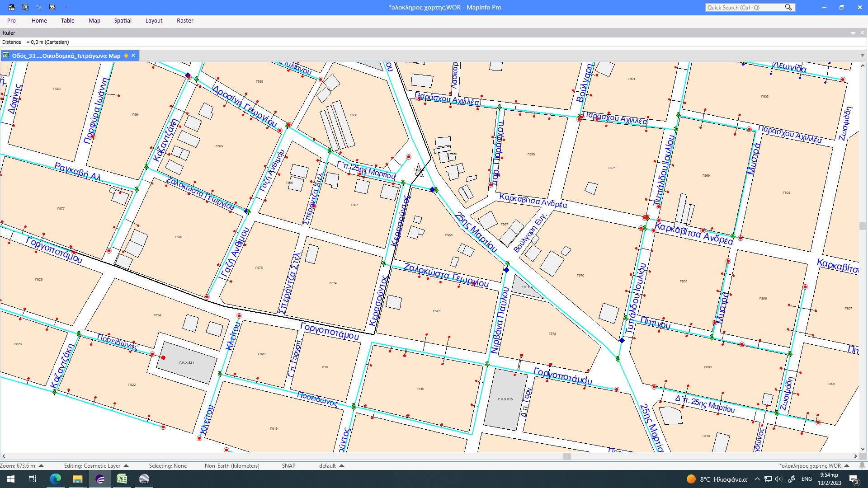The height and width of the screenshot is (488, 868).
Task: Click the Save Workspace quick-access icon
Action: pyautogui.click(x=25, y=7)
